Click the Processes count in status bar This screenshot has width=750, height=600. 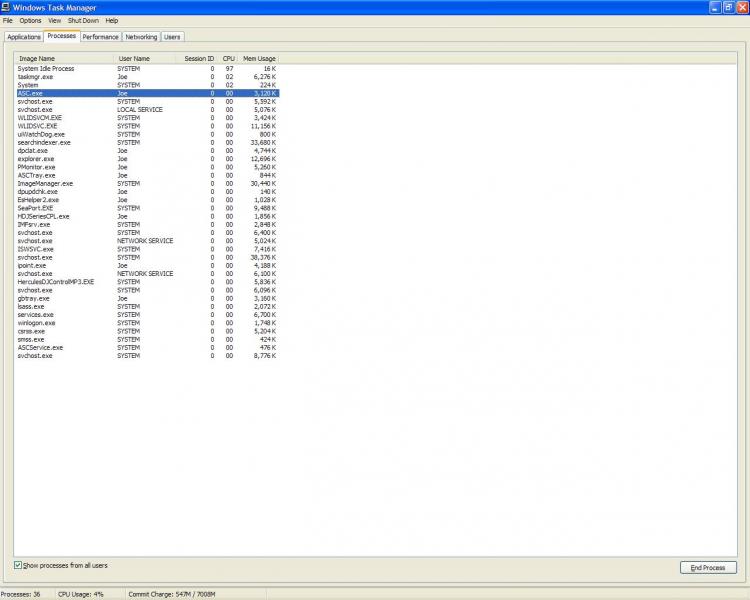pos(21,594)
